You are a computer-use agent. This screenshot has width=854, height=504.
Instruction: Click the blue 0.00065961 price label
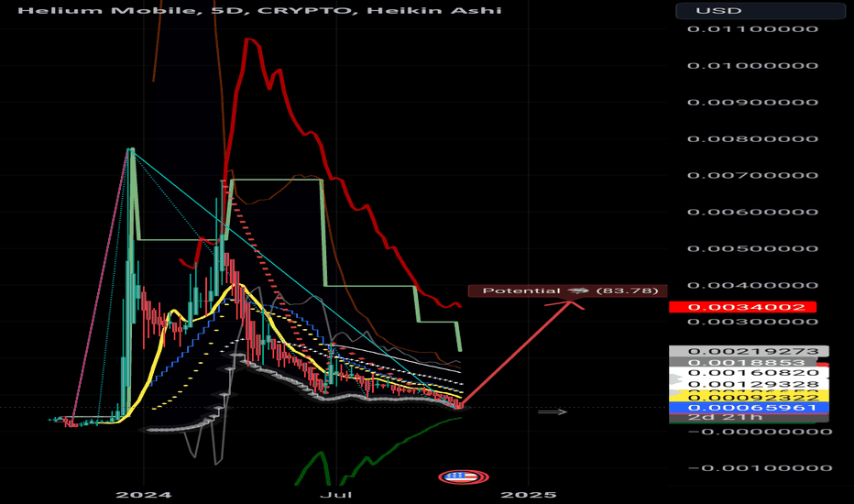click(749, 408)
